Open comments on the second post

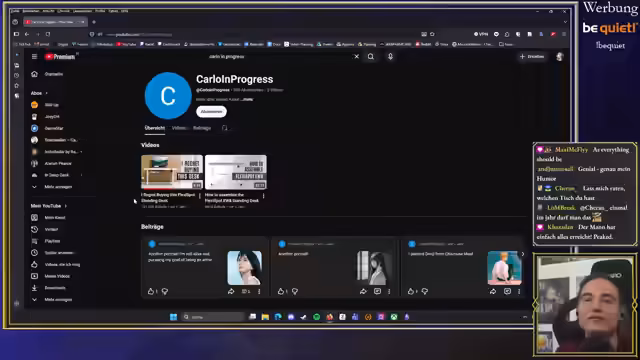point(377,291)
